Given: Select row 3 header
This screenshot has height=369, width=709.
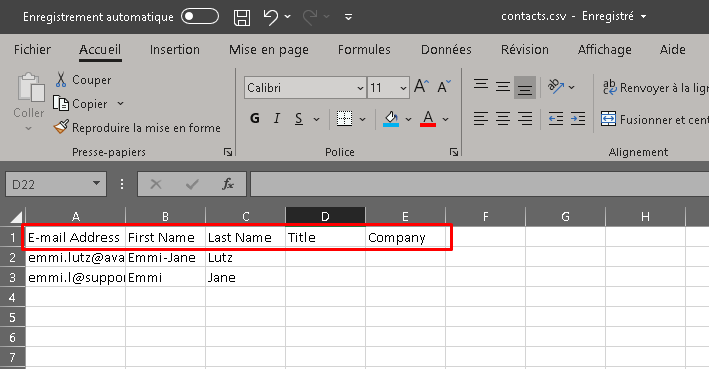Looking at the screenshot, I should coord(12,277).
